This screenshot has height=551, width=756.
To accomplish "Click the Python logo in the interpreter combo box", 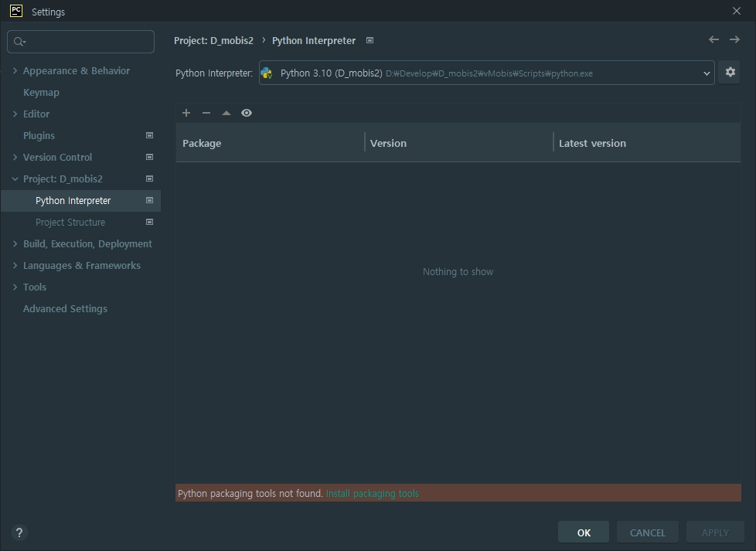I will coord(267,73).
